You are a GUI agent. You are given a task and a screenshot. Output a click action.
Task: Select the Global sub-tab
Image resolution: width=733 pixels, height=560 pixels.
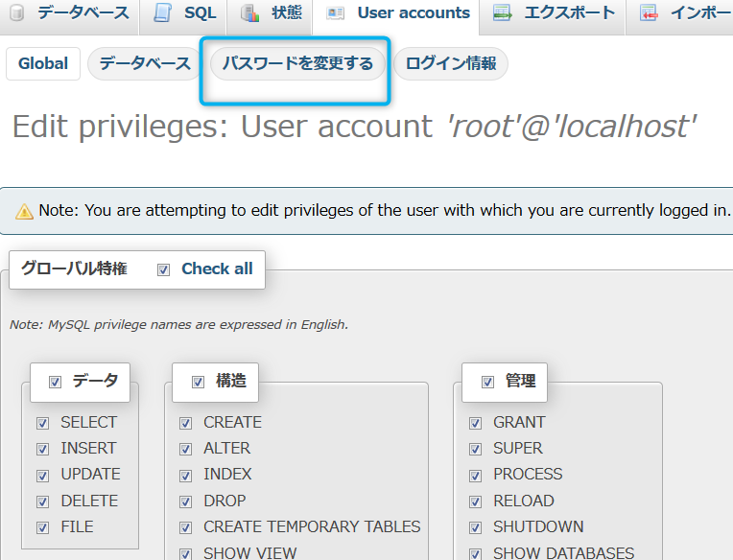point(43,63)
